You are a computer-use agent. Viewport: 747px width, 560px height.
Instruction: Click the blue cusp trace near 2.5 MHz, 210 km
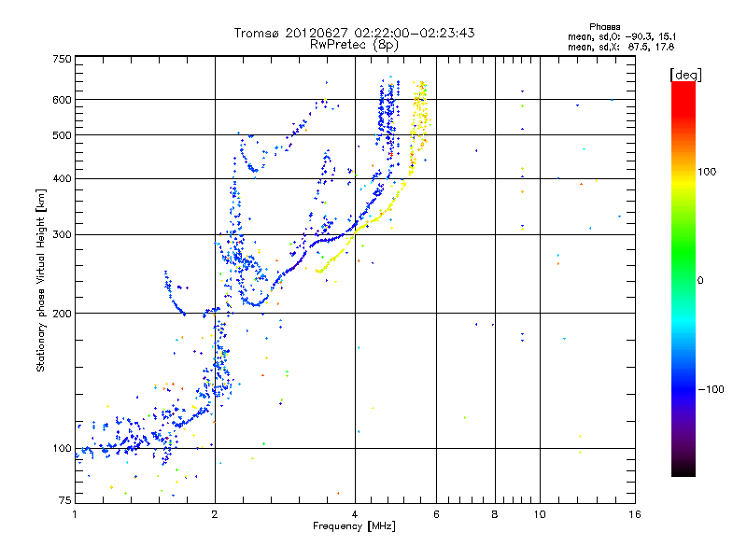pyautogui.click(x=255, y=303)
